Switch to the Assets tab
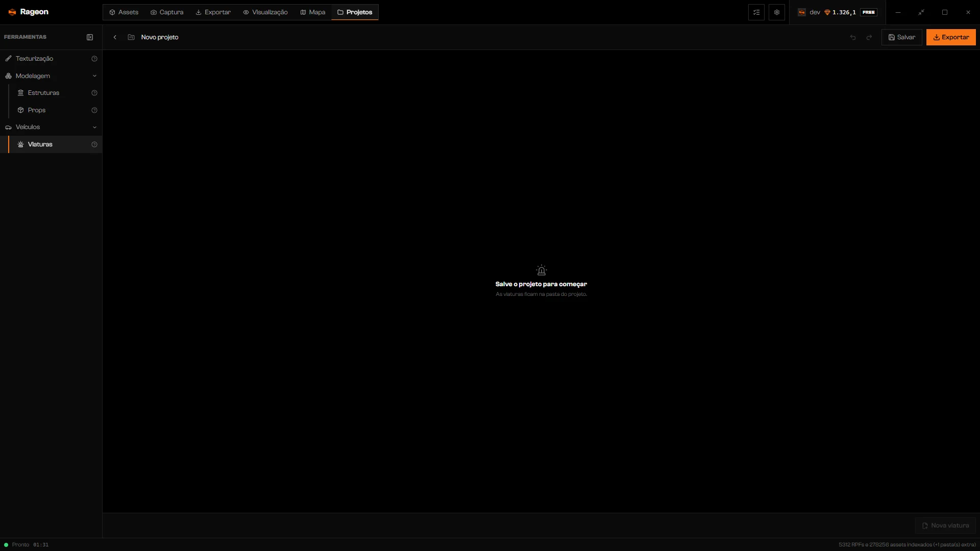This screenshot has height=551, width=980. pyautogui.click(x=124, y=12)
